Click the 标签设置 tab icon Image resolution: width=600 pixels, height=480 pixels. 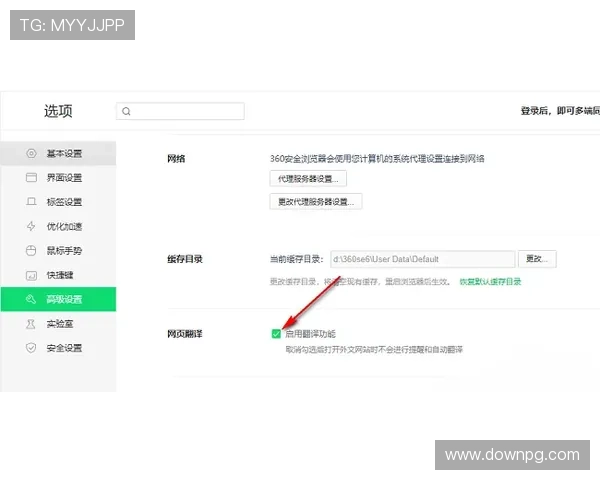click(31, 202)
